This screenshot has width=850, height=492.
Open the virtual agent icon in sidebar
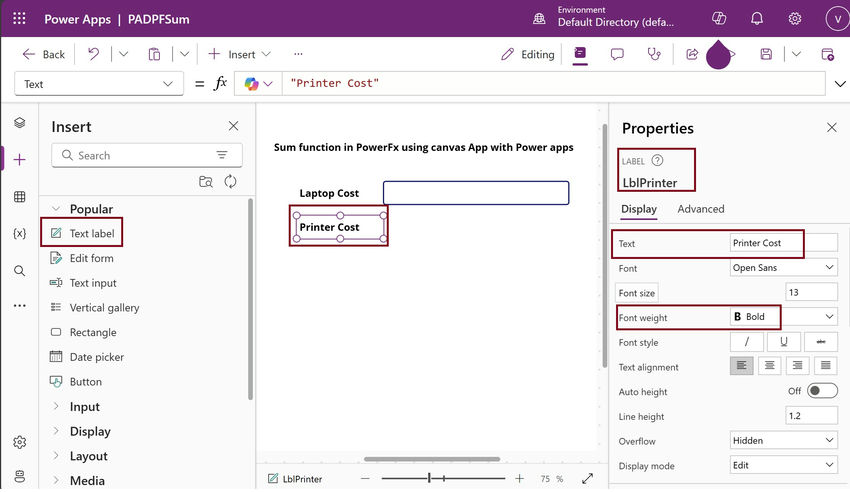coord(20,477)
